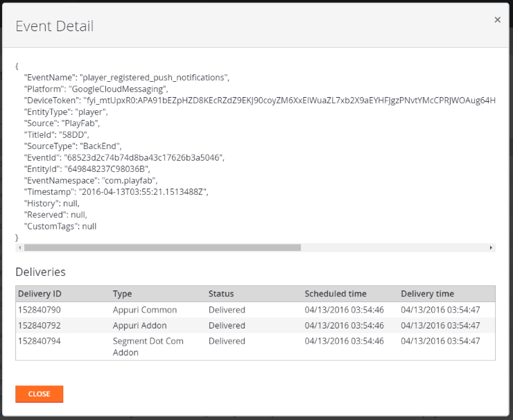
Task: Click the EventName JSON line
Action: point(127,78)
